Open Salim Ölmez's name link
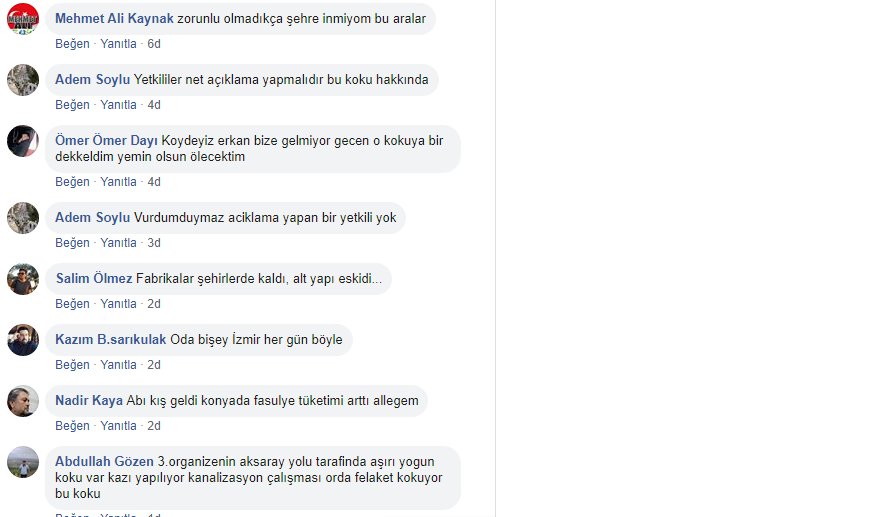 click(x=94, y=278)
